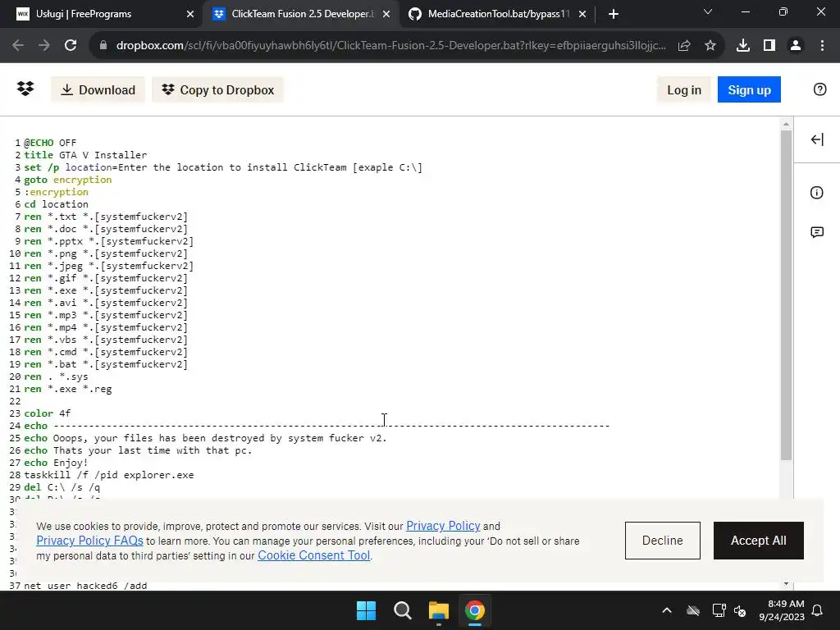Image resolution: width=840 pixels, height=630 pixels.
Task: Click the scrollbar up arrow
Action: tap(786, 125)
